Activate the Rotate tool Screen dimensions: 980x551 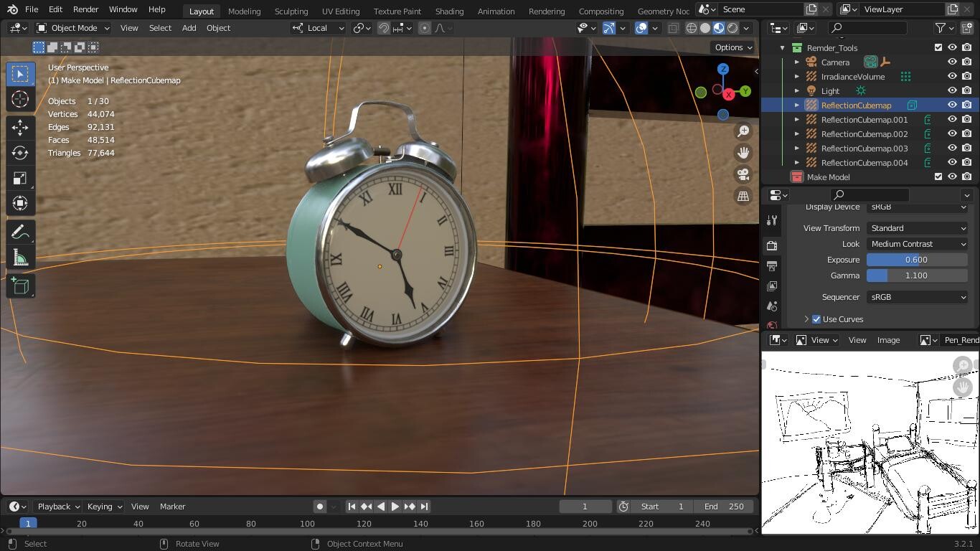pyautogui.click(x=20, y=153)
